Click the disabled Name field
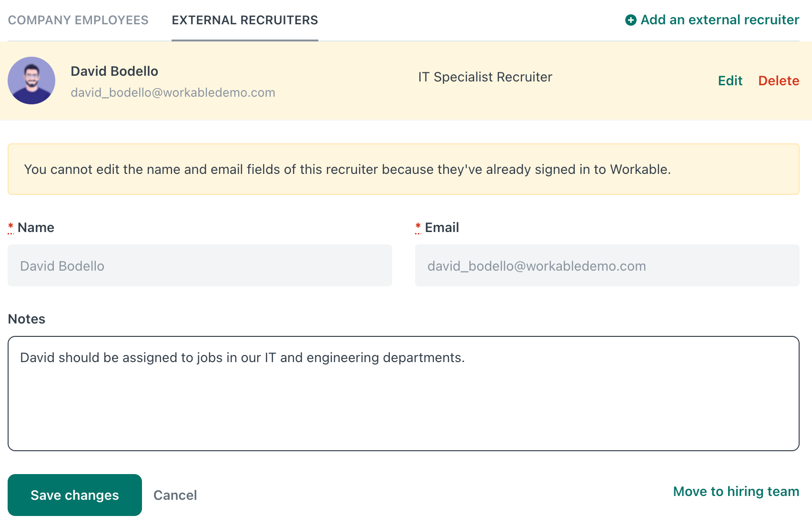This screenshot has width=812, height=526. tap(200, 265)
